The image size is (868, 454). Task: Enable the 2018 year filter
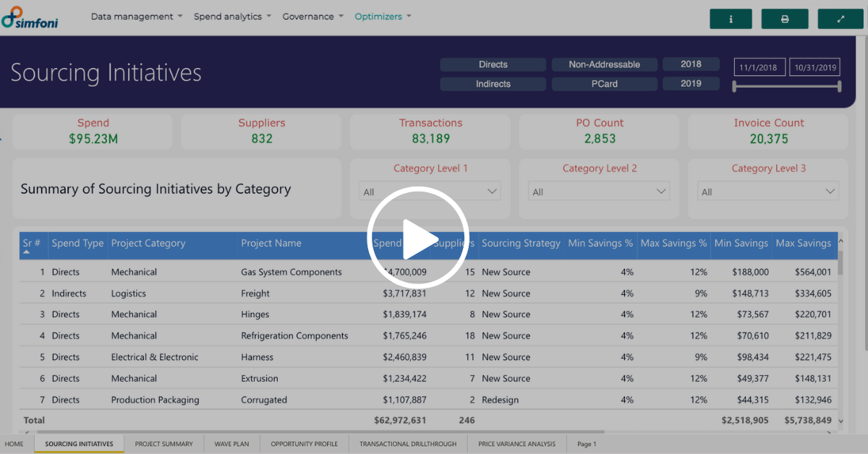(x=691, y=64)
